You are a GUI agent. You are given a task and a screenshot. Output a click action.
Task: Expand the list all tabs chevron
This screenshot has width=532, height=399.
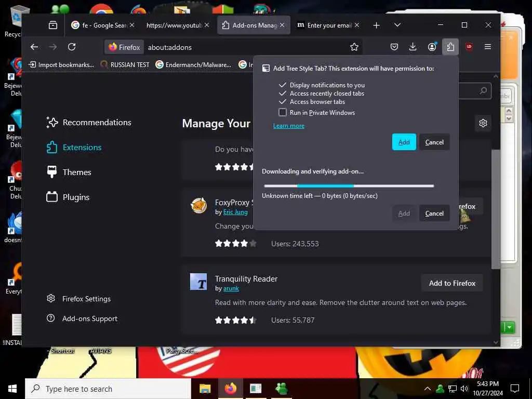coord(397,25)
